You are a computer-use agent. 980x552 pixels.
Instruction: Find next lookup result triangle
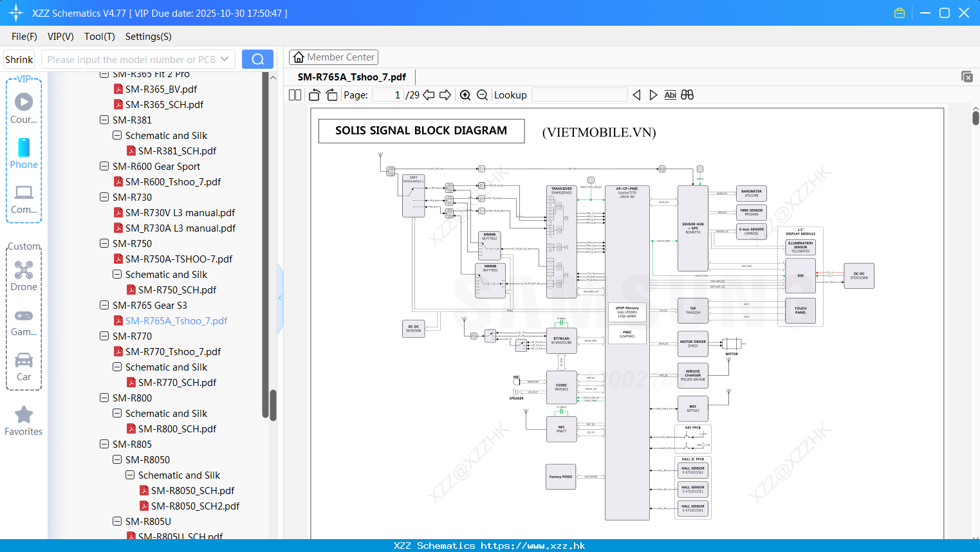[653, 95]
